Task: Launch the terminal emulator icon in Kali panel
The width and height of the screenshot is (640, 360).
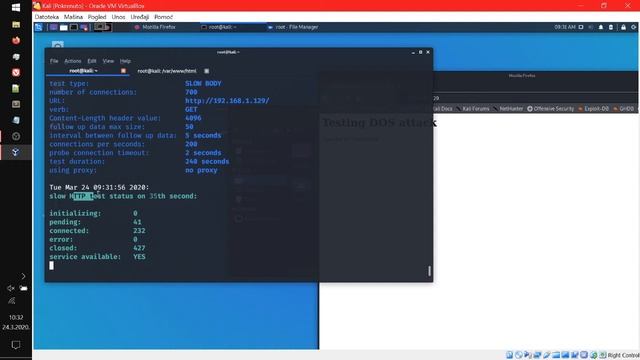Action: 74,27
